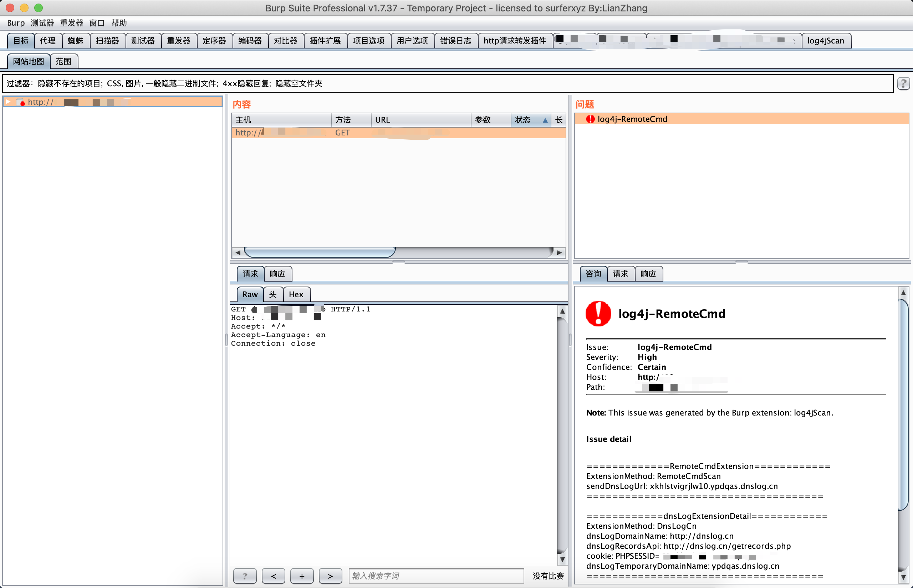Click the filter bar text
The height and width of the screenshot is (588, 913).
(164, 83)
